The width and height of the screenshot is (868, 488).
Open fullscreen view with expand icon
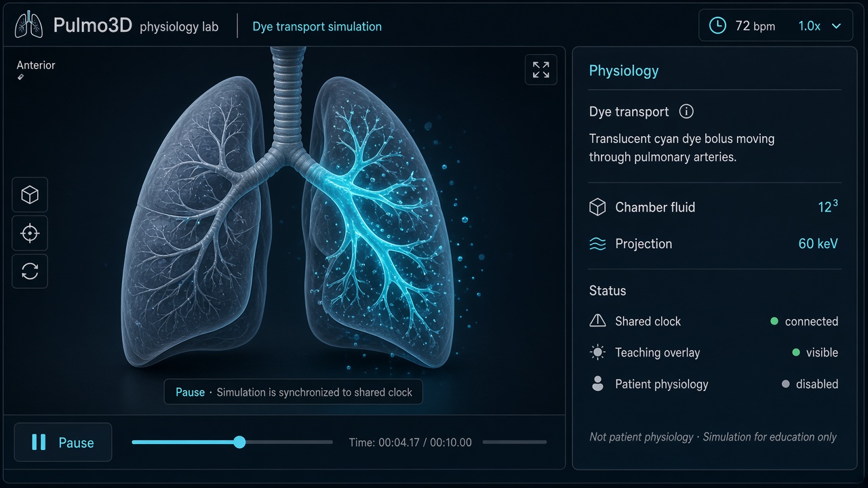click(541, 70)
